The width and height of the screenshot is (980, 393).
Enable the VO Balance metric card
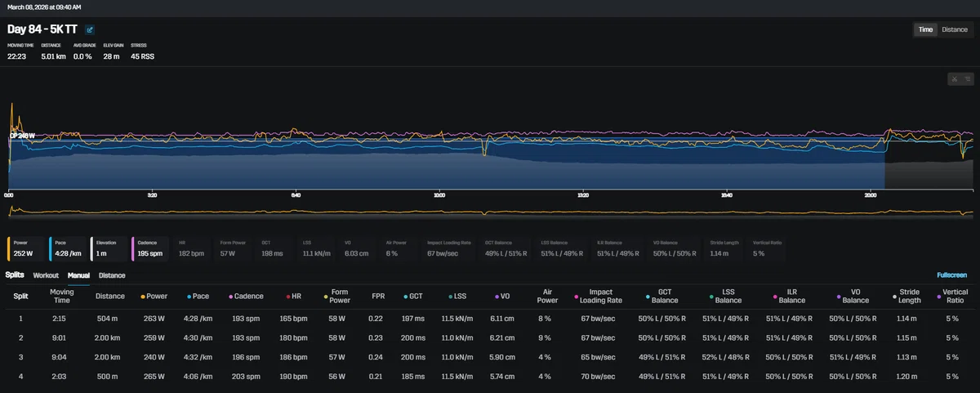tap(676, 248)
